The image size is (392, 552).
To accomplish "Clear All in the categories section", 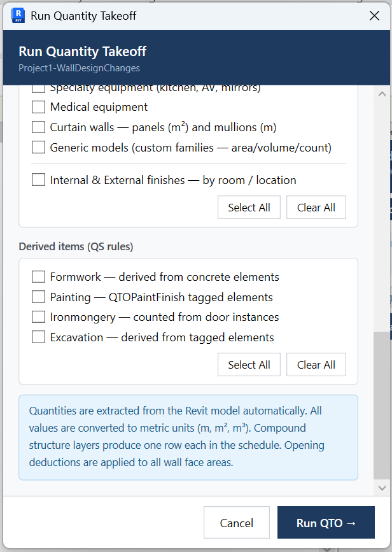I will pos(316,208).
